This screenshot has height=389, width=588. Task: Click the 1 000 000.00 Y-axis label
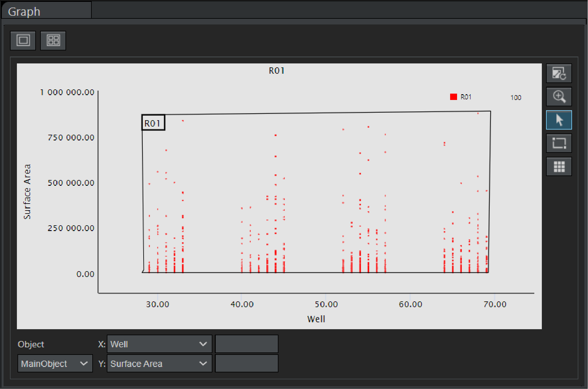tap(67, 92)
